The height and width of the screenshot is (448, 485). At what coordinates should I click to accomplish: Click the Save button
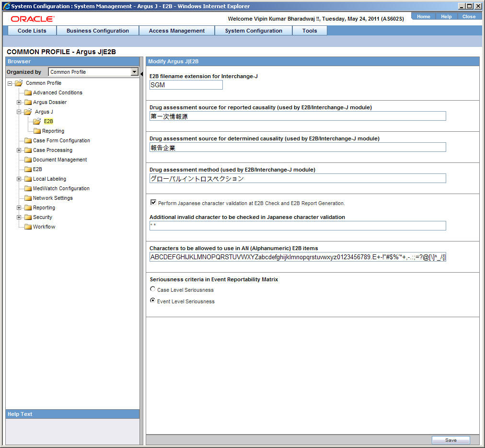(x=450, y=440)
